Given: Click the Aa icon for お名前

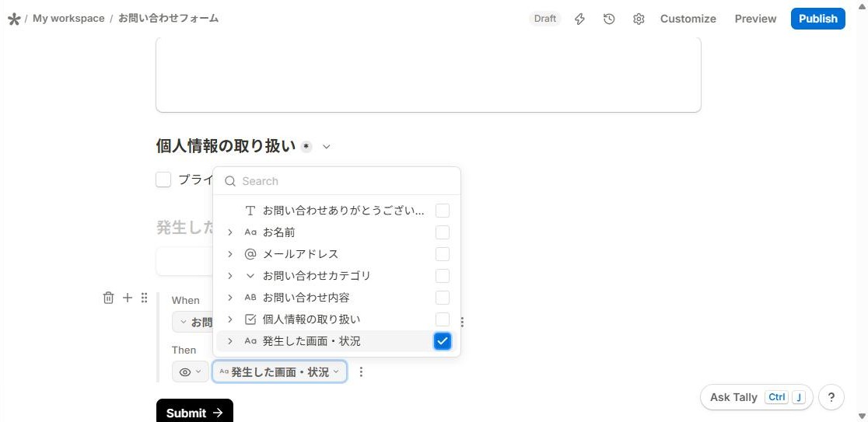Looking at the screenshot, I should tap(250, 232).
